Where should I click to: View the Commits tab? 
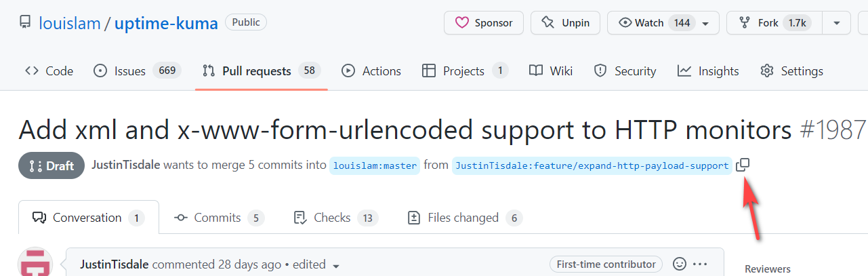[x=218, y=218]
